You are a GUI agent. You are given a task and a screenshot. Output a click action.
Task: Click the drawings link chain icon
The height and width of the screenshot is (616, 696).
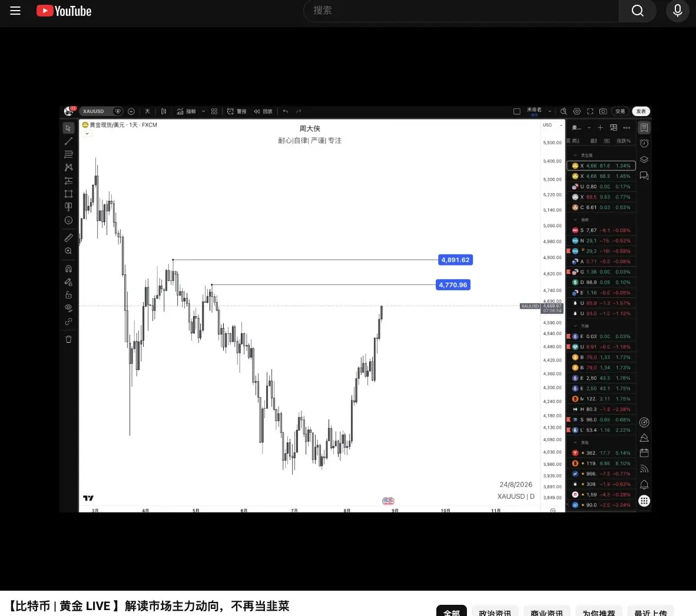68,322
